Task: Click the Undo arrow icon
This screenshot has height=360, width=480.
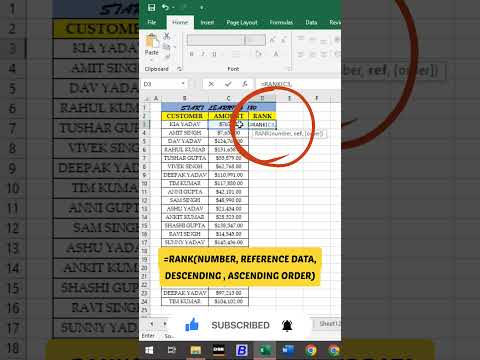Action: (x=165, y=7)
